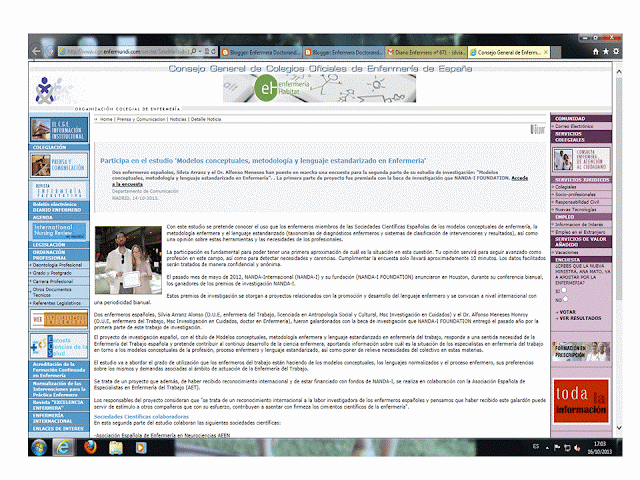Go back with the browser back arrow
Viewport: 640px width, 480px height.
pyautogui.click(x=36, y=51)
